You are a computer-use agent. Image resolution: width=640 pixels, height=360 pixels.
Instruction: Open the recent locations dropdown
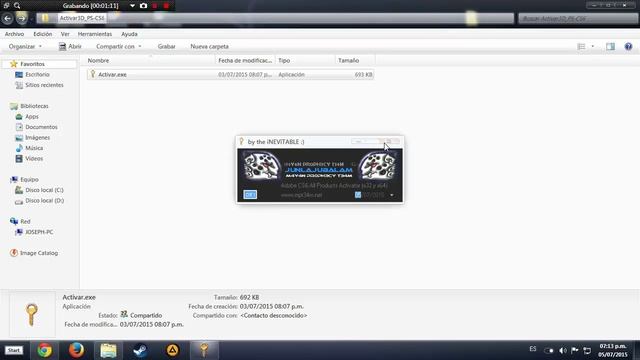tap(31, 19)
